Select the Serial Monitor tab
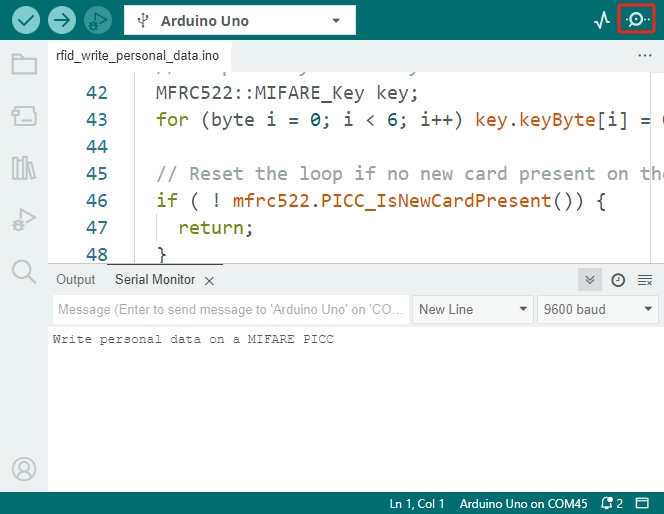Viewport: 664px width, 514px height. click(x=155, y=279)
